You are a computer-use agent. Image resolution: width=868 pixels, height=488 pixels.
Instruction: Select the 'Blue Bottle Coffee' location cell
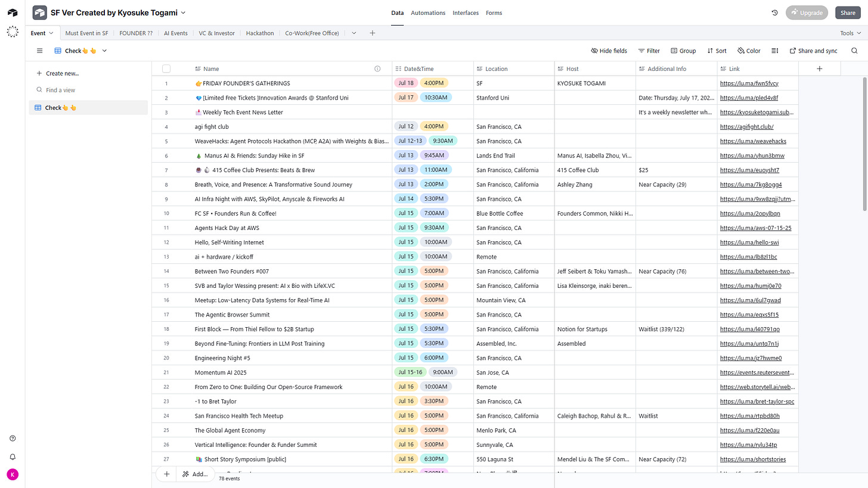pyautogui.click(x=514, y=213)
